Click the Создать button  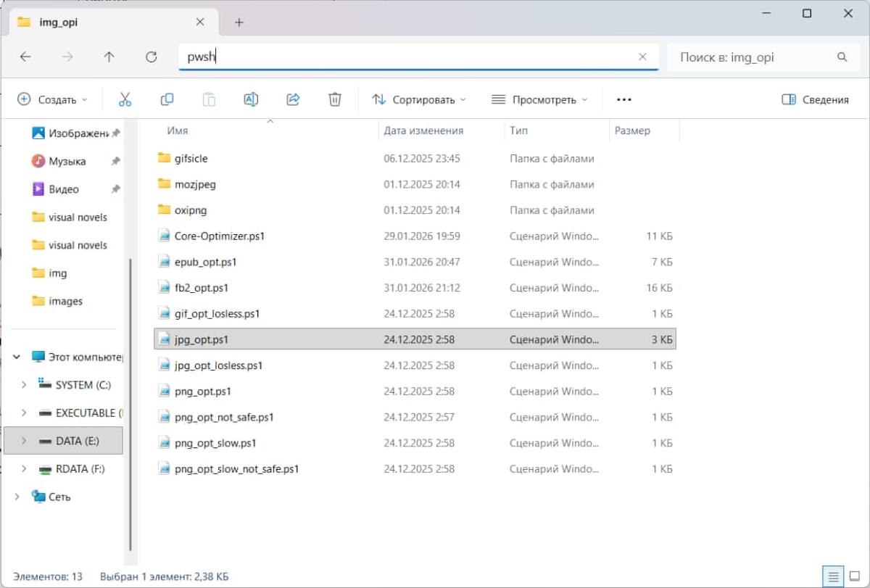[x=49, y=99]
